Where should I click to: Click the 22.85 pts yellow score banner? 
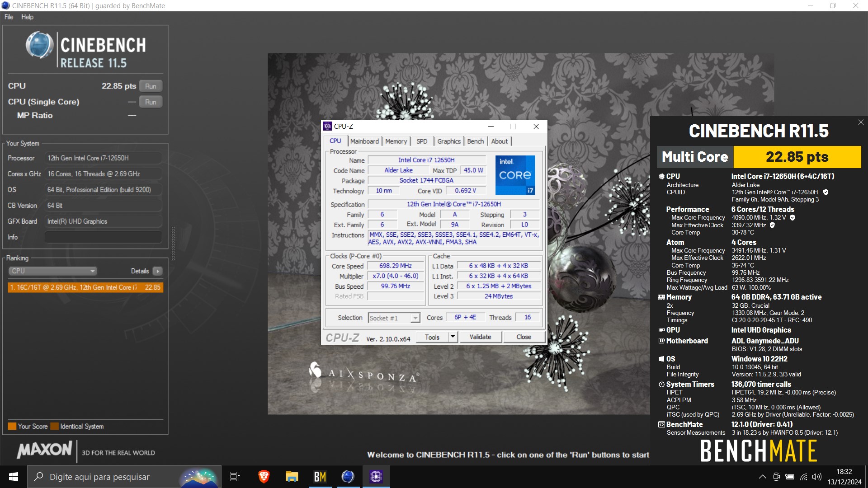(x=797, y=157)
